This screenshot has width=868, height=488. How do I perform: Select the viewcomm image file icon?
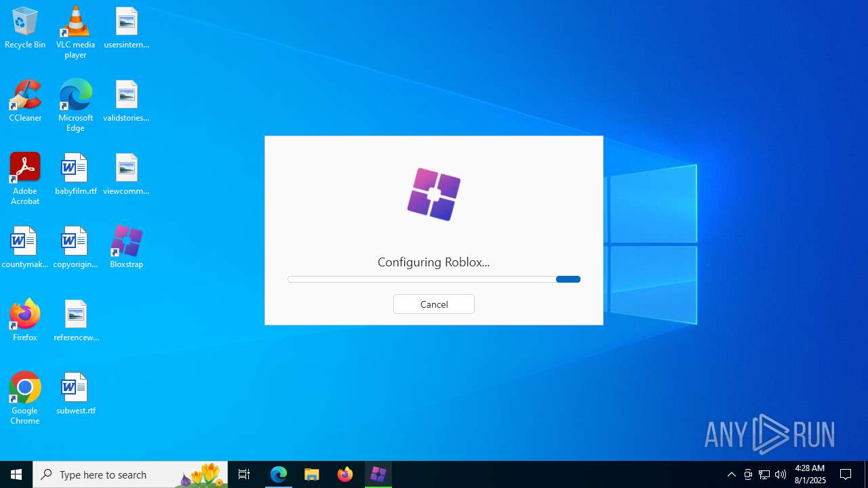127,175
